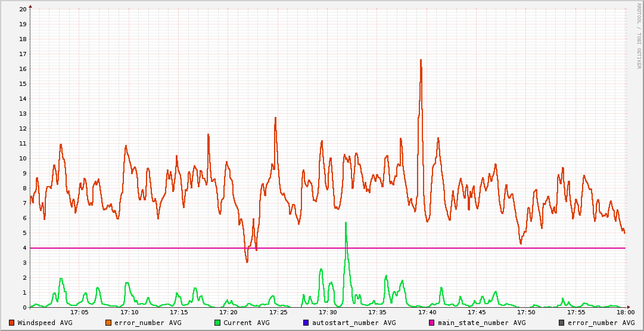Click the orange error_number legend swatch
This screenshot has width=644, height=331.
pyautogui.click(x=108, y=323)
